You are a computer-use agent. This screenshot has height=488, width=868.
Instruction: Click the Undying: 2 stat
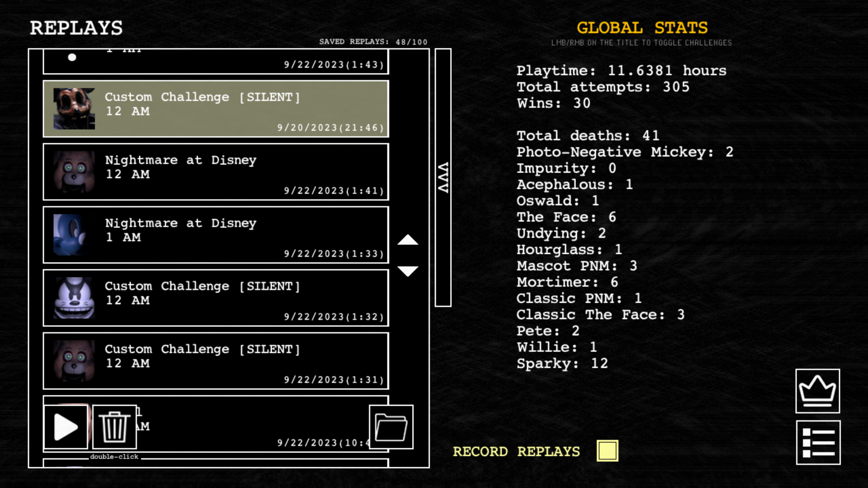pyautogui.click(x=561, y=234)
